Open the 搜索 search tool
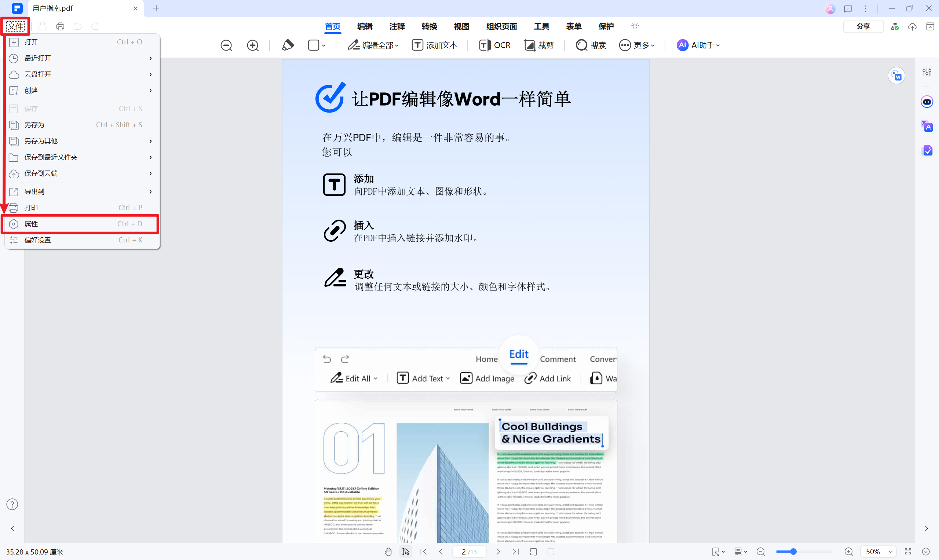 click(591, 45)
